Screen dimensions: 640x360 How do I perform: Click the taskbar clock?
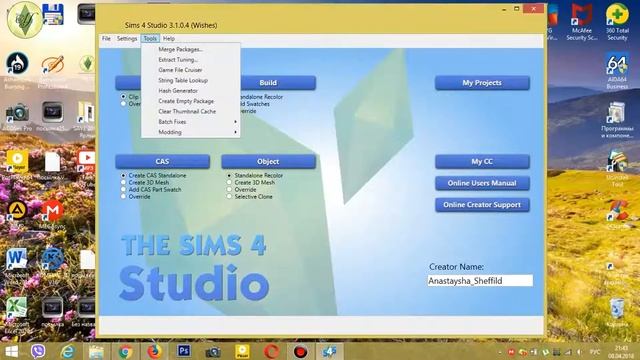621,351
